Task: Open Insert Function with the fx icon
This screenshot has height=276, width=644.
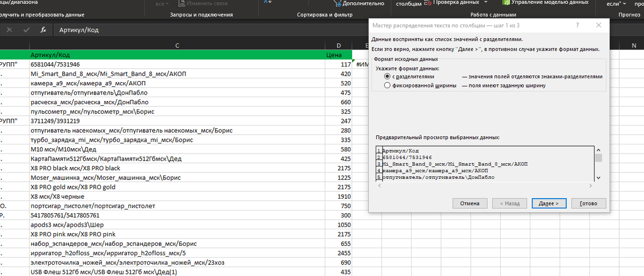Action: (43, 30)
